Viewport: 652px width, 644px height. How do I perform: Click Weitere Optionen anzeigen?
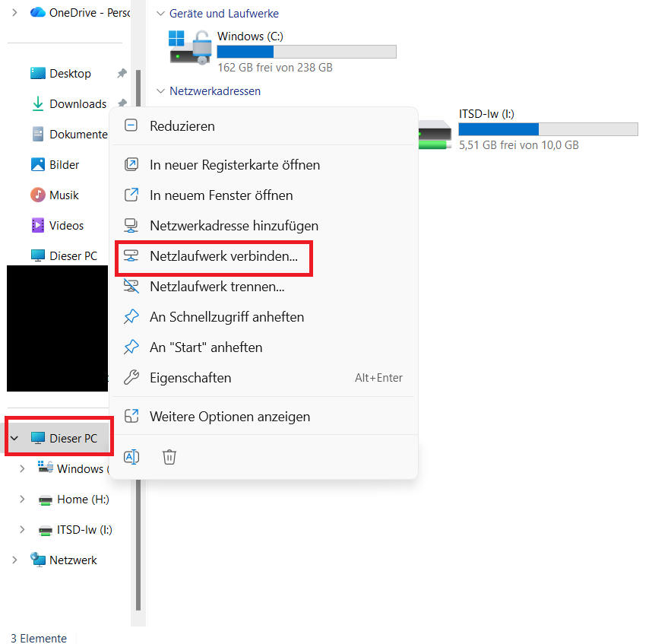coord(229,417)
